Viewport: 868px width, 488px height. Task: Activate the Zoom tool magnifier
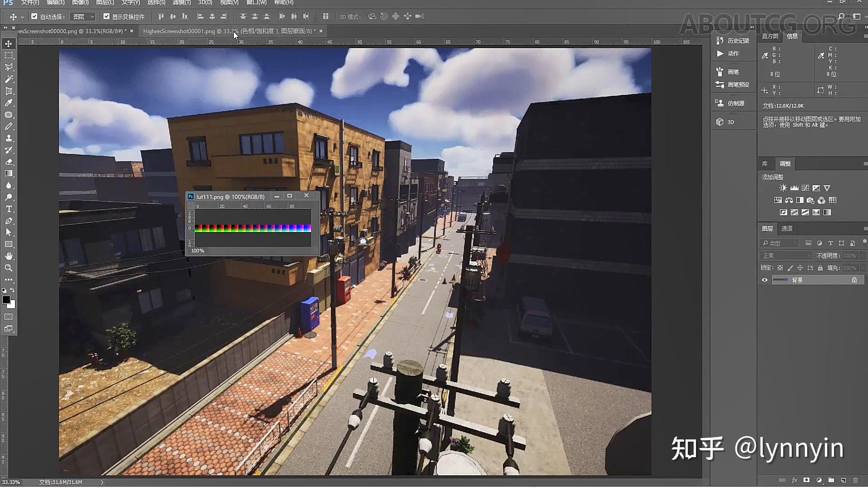pos(9,268)
